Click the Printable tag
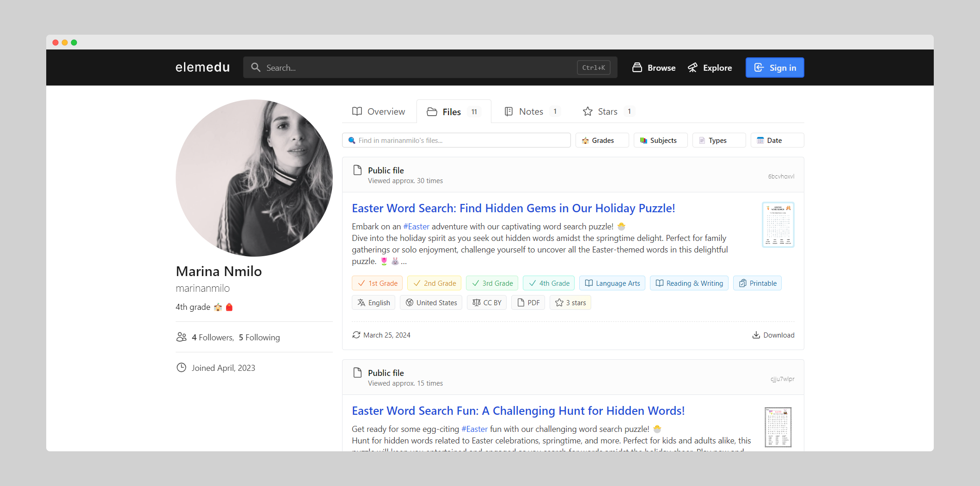The image size is (980, 486). [x=757, y=283]
